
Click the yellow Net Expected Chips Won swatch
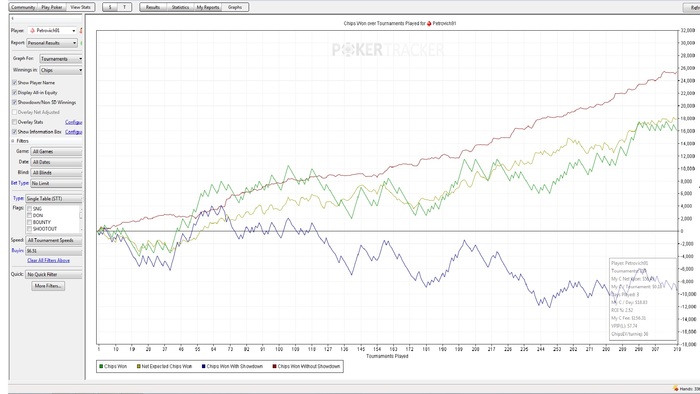(x=139, y=366)
